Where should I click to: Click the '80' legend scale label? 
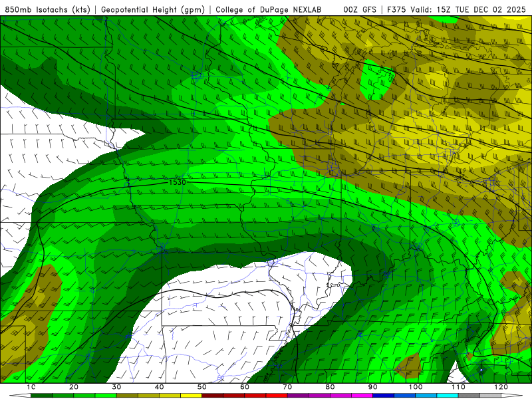tap(330, 387)
